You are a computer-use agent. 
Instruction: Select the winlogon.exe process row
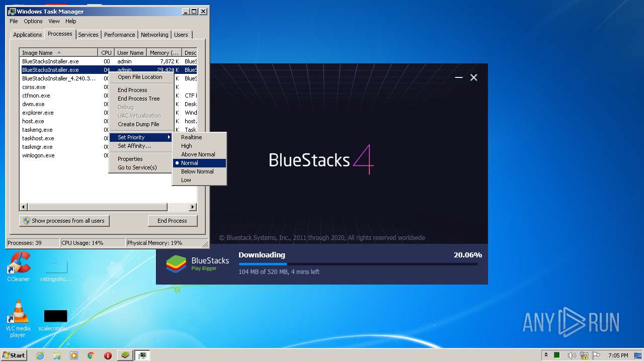[x=64, y=155]
